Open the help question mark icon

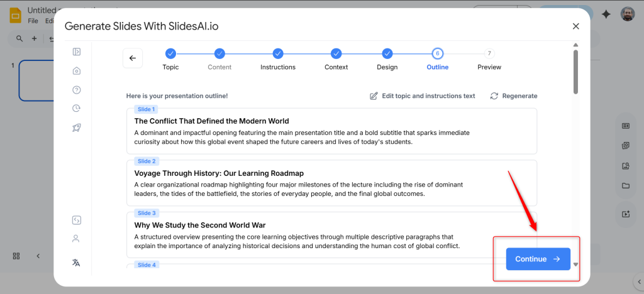pos(76,90)
